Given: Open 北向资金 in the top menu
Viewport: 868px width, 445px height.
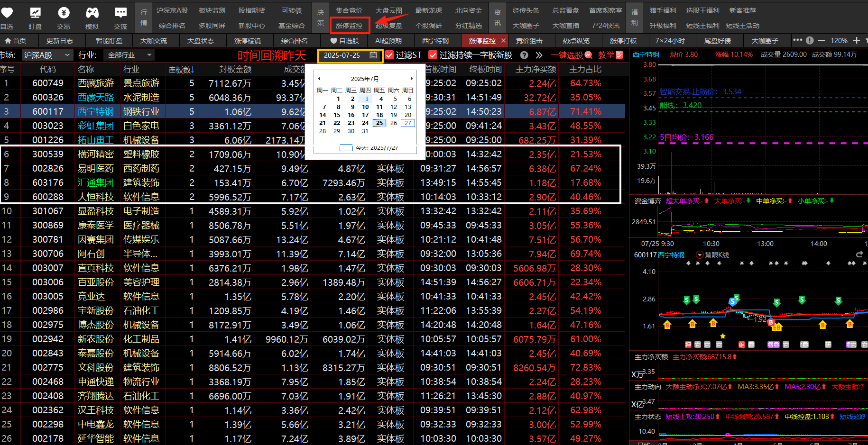Looking at the screenshot, I should [469, 10].
